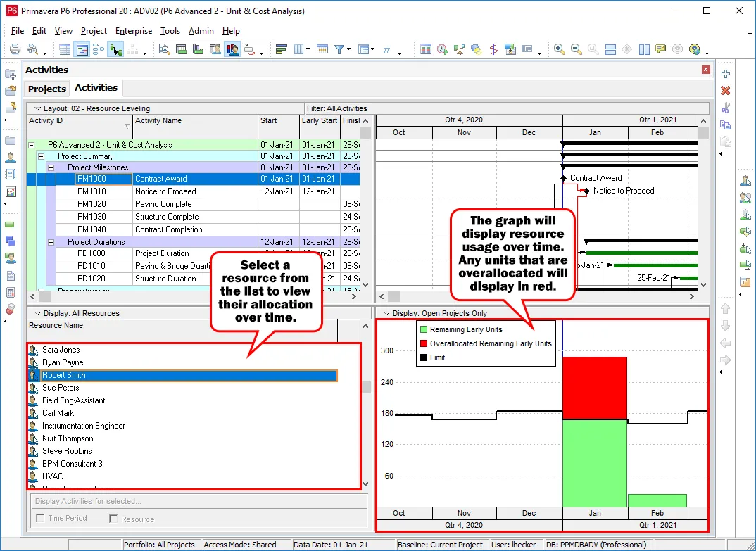Click Display Activities for selected button
Screen dimensions: 756x551
(x=198, y=501)
